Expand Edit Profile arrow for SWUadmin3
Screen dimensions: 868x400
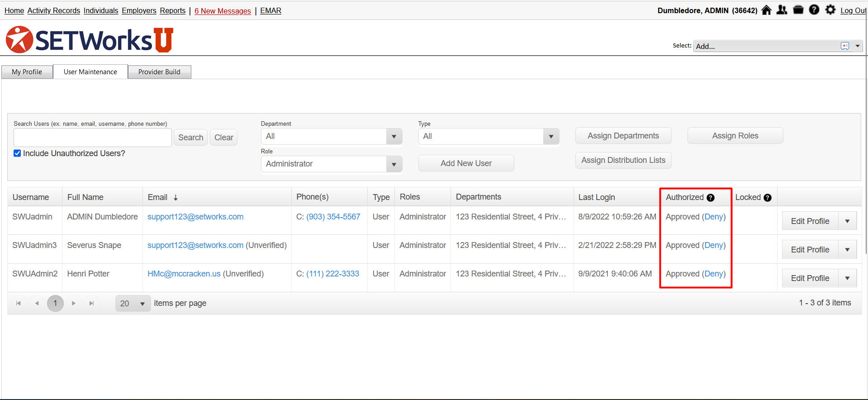tap(847, 250)
